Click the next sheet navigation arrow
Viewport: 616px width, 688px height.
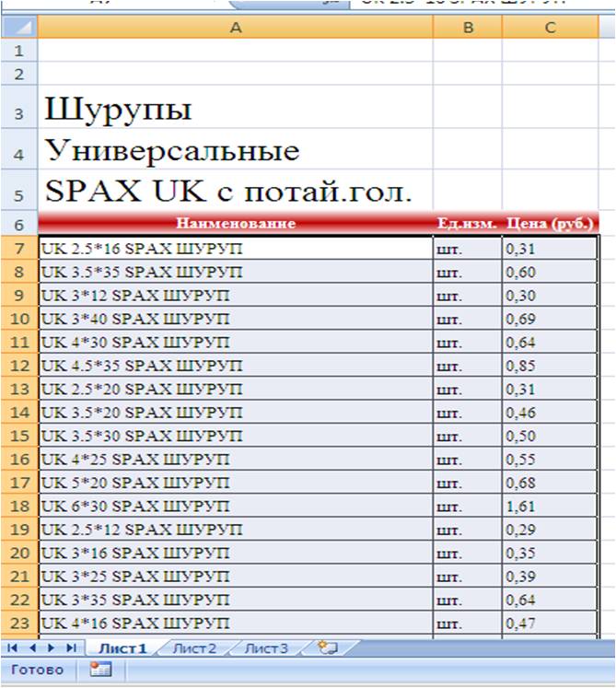pos(52,648)
